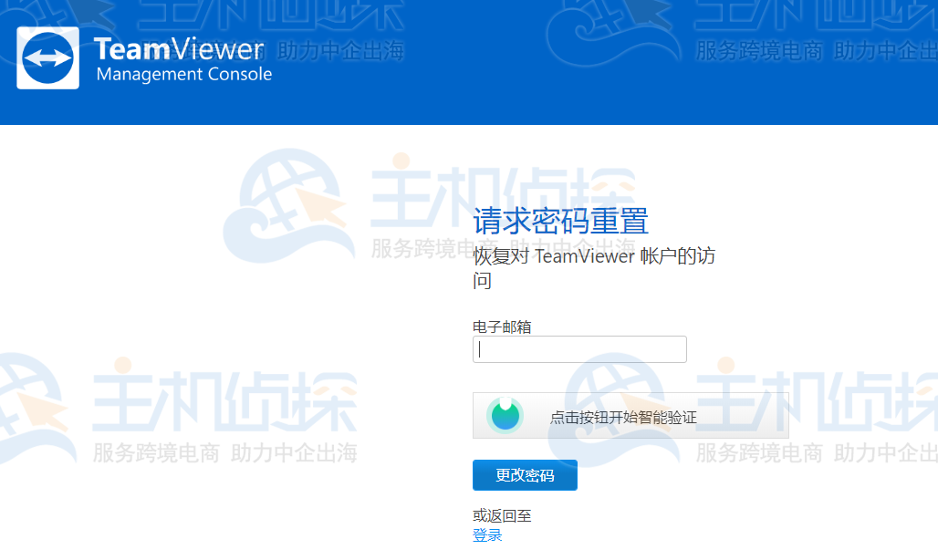Start smart verification by clicking the captcha bar
938x560 pixels.
pos(630,414)
